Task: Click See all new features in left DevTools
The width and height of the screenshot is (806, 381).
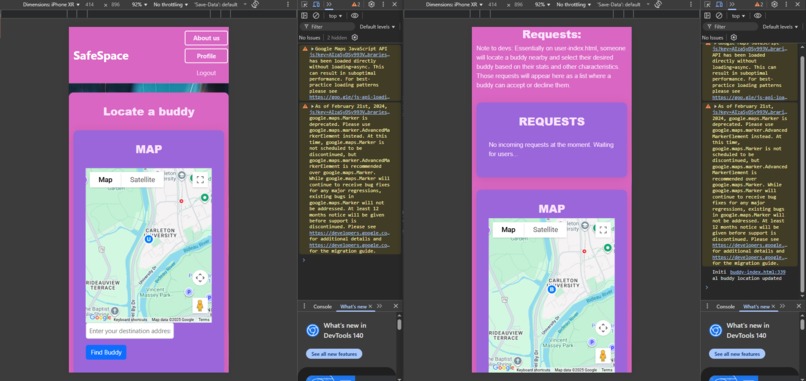Action: click(x=334, y=354)
